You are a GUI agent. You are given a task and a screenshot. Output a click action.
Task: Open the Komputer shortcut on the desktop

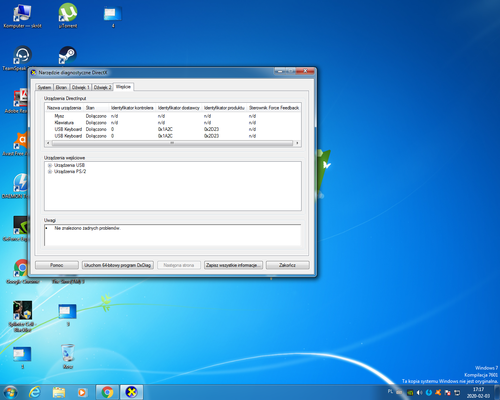click(22, 16)
